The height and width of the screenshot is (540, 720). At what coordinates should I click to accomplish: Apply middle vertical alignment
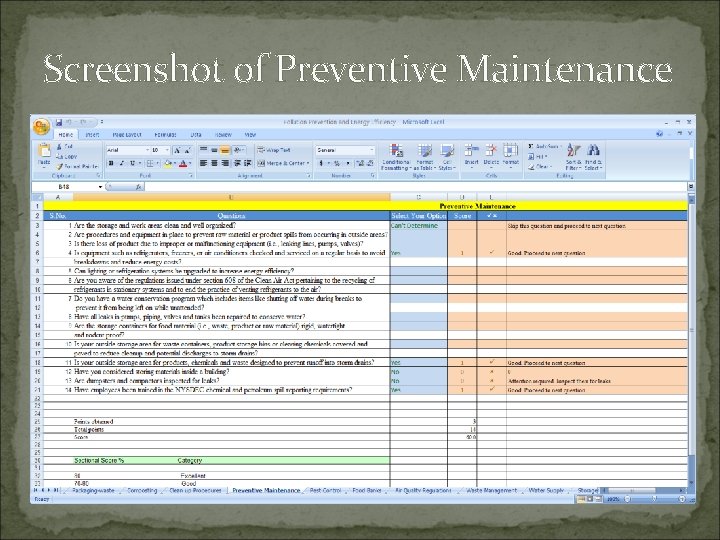(214, 150)
